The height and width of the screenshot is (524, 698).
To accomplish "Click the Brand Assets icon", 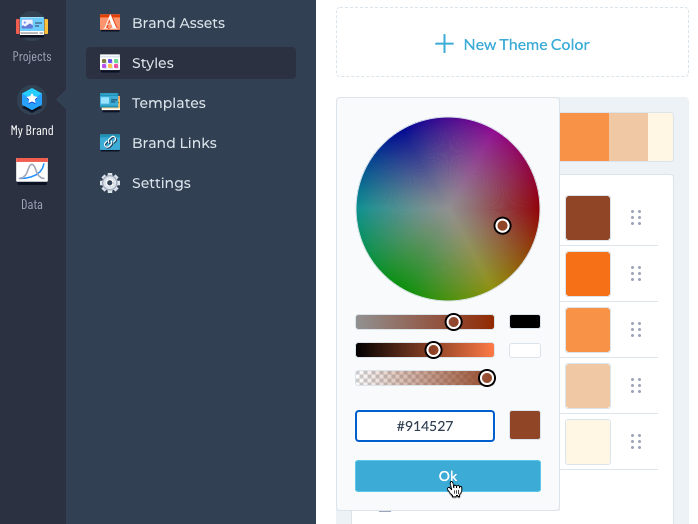I will [110, 23].
